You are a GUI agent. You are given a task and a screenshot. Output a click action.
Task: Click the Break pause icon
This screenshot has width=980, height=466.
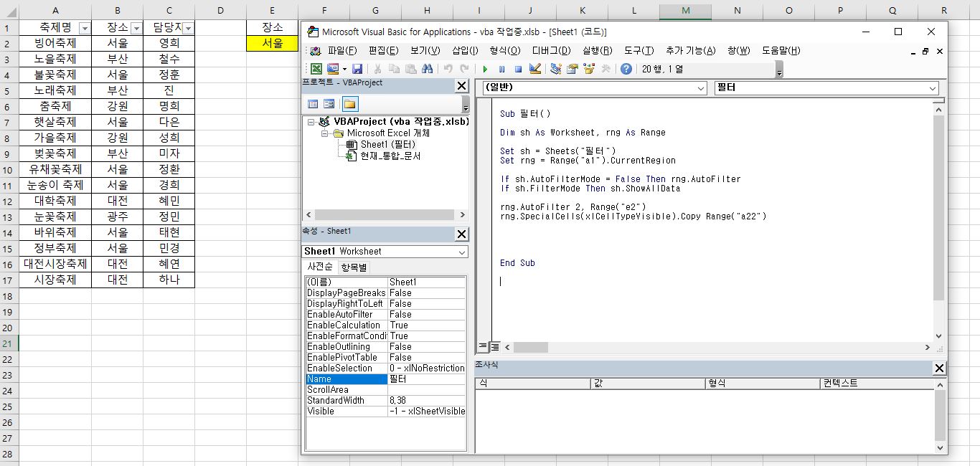click(x=501, y=69)
